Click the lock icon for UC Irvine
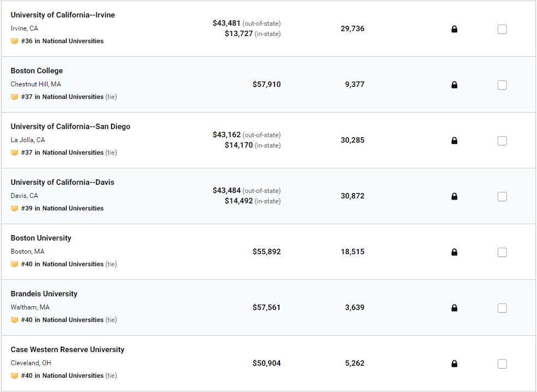537x392 pixels. [x=454, y=30]
